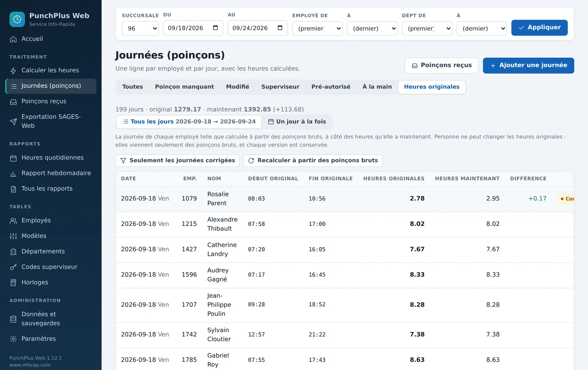Open department À (dernier) dropdown
Viewport: 588px width, 370px height.
[x=481, y=28]
